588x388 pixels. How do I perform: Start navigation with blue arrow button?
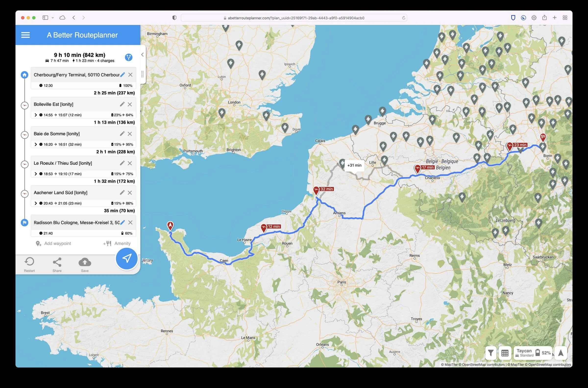tap(127, 259)
